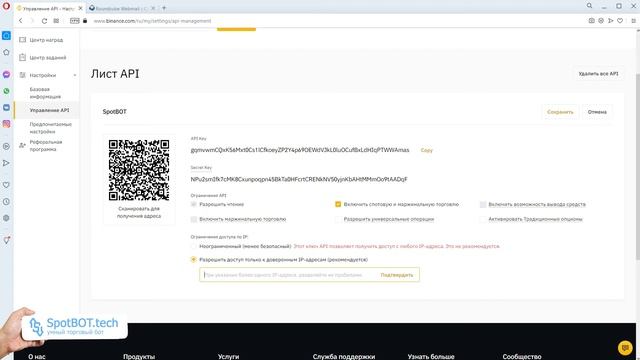Take a snapshot with the camera icon
The image size is (640, 360).
pyautogui.click(x=591, y=21)
